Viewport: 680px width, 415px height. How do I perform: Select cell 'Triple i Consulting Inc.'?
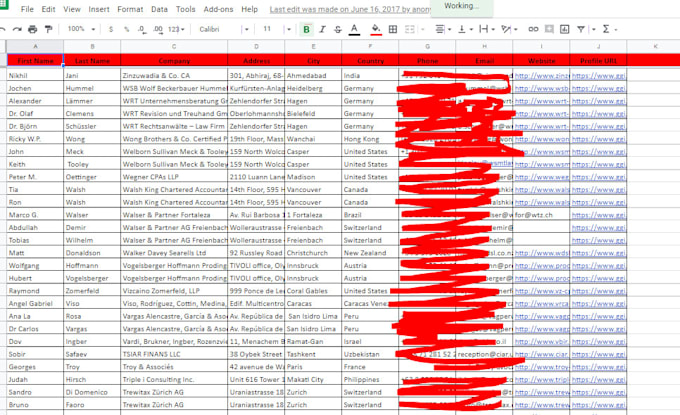tap(174, 379)
